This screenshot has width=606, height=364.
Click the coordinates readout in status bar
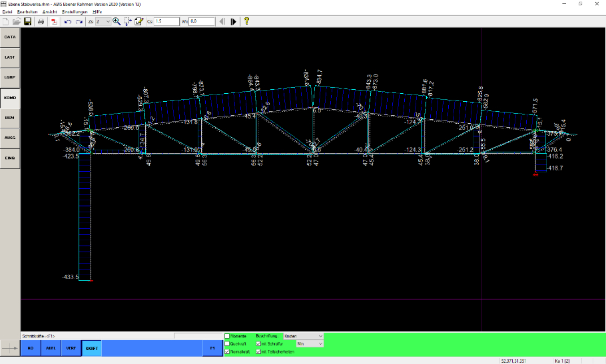513,361
